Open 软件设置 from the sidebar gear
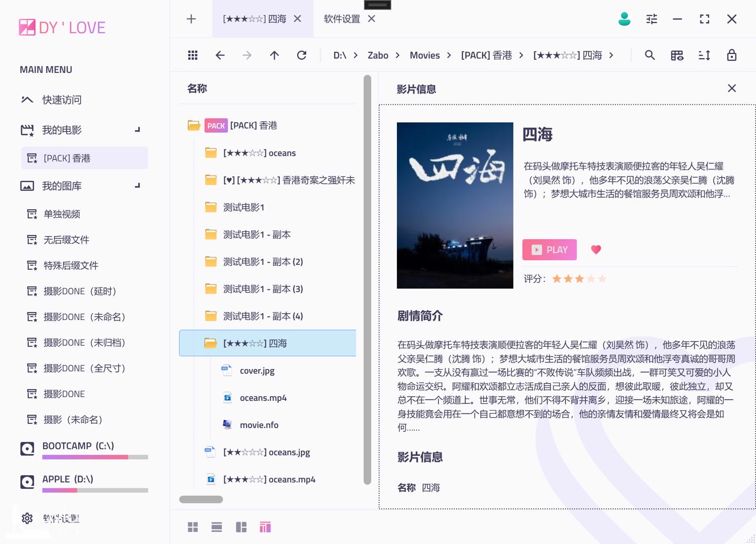Screen dimensions: 756x544 pyautogui.click(x=50, y=518)
